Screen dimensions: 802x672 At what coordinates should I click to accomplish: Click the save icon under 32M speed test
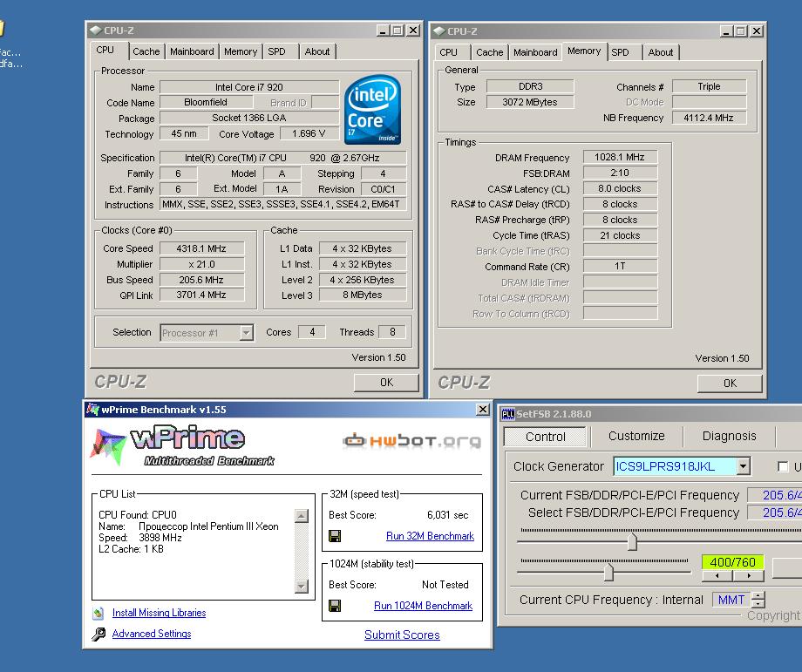[x=335, y=536]
